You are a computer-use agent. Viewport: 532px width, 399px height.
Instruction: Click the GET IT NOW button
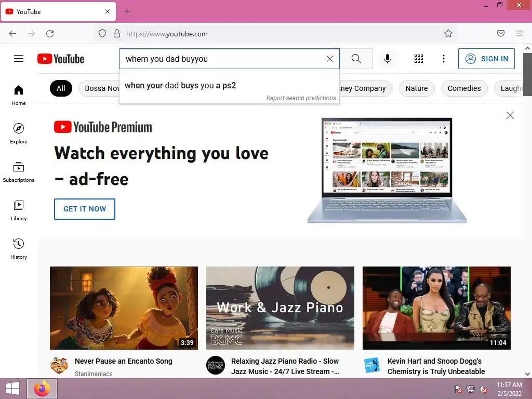pyautogui.click(x=85, y=209)
